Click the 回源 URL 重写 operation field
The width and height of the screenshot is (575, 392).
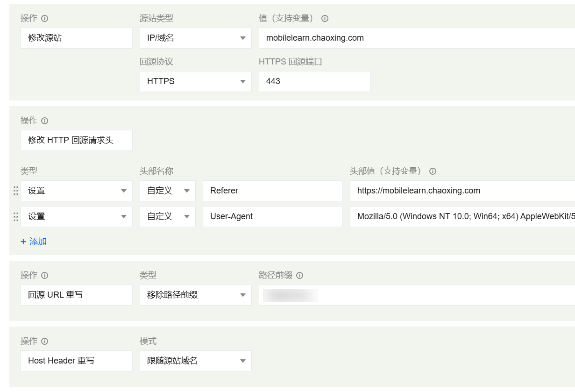point(76,295)
